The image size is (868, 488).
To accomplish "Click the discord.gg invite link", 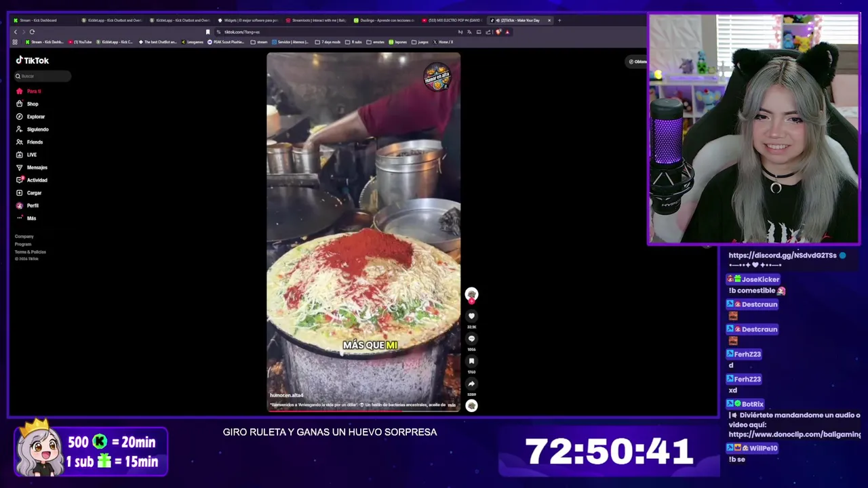I will [782, 256].
